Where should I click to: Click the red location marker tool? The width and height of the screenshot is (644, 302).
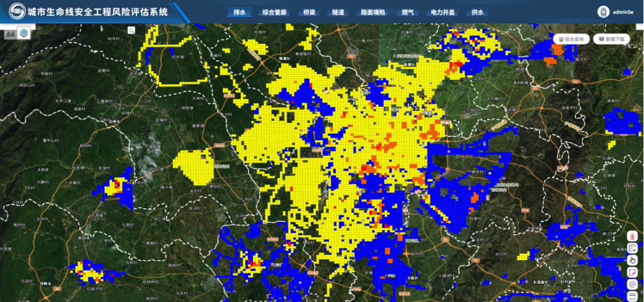[632, 236]
